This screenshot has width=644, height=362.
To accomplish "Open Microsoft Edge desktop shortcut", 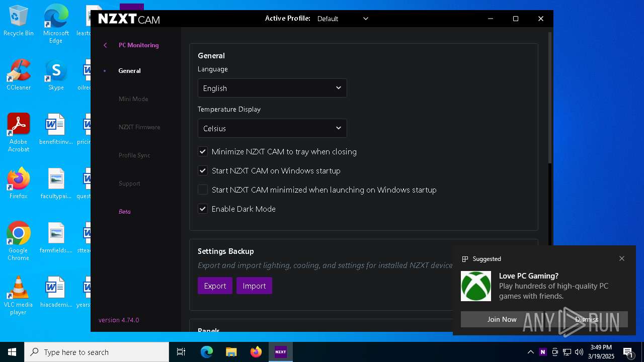I will coord(56,24).
